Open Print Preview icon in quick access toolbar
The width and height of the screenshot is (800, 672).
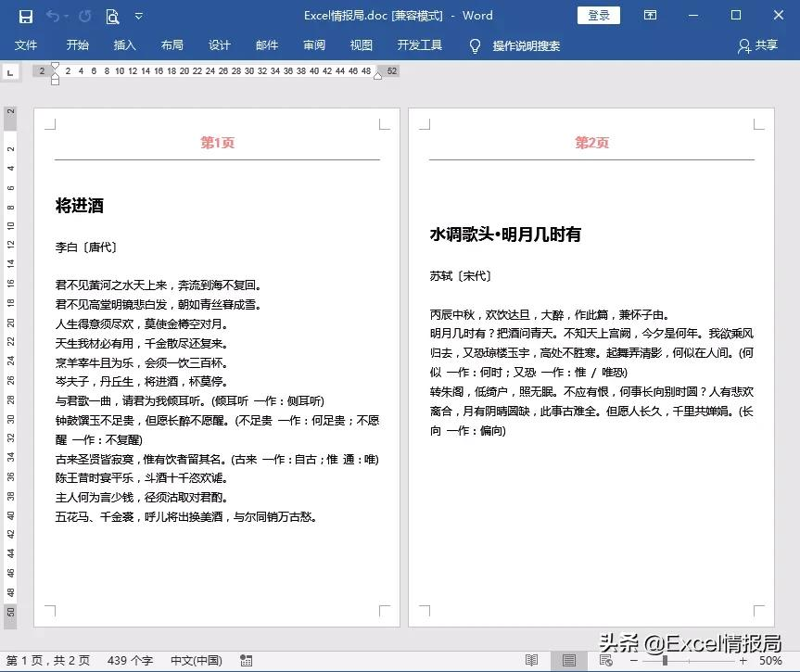[112, 17]
